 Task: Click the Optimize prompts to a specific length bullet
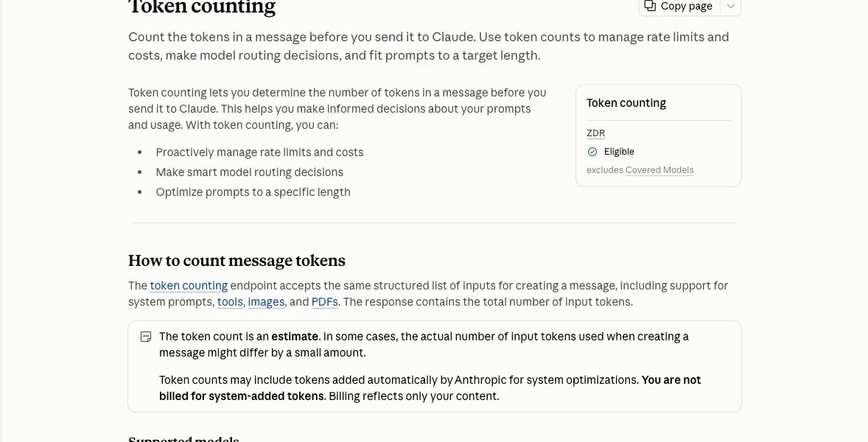(253, 192)
